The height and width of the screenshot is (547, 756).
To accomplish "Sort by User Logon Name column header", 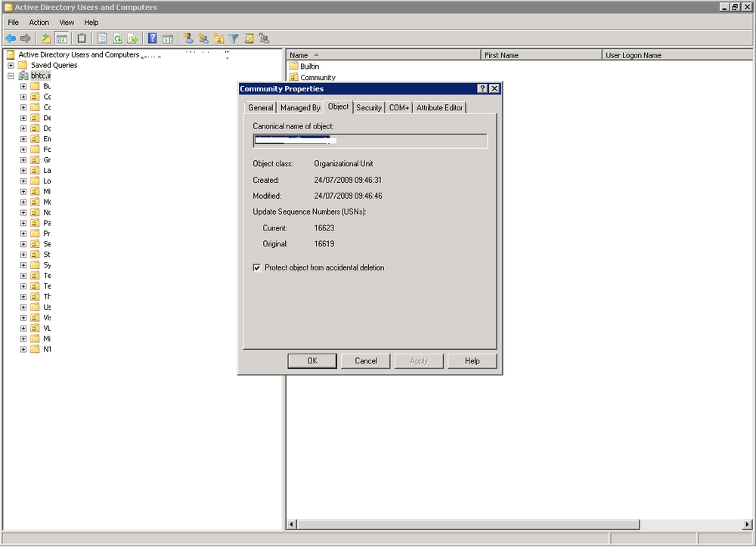I will pyautogui.click(x=677, y=55).
